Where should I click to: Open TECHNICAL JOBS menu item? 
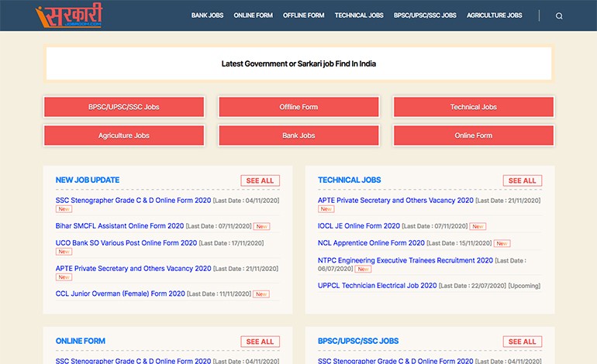point(359,15)
